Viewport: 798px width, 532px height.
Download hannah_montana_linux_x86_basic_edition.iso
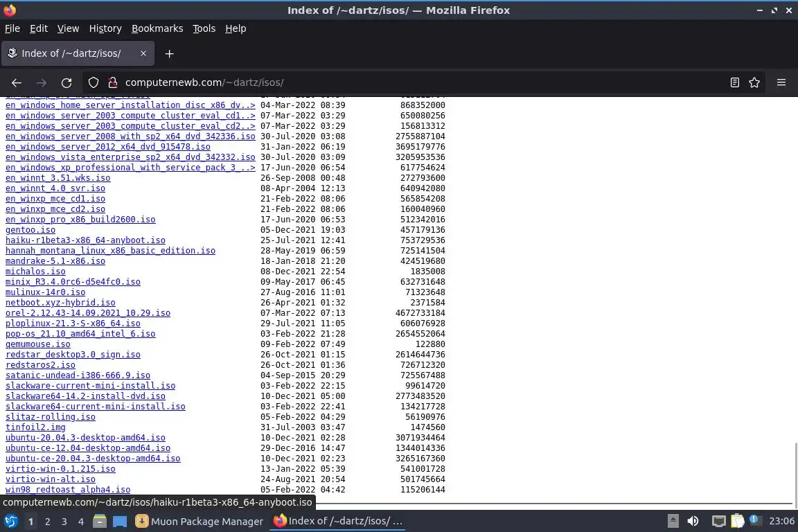click(110, 251)
